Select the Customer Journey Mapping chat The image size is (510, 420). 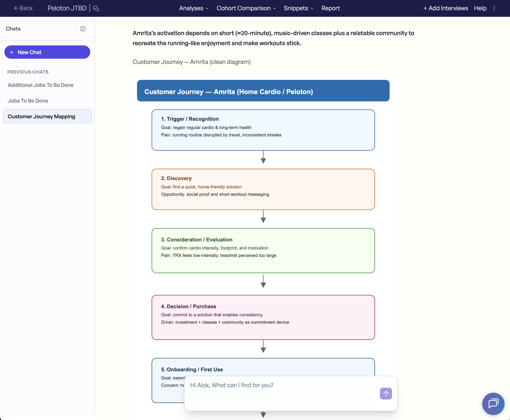click(47, 116)
